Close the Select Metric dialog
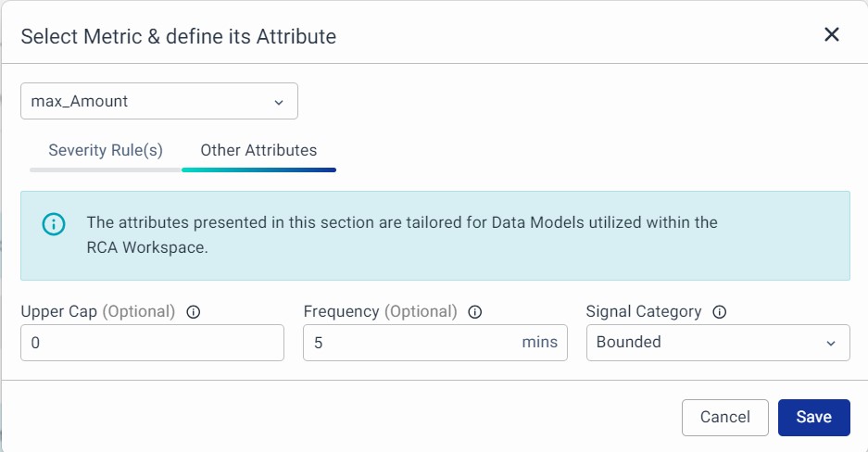The height and width of the screenshot is (452, 868). click(x=831, y=35)
